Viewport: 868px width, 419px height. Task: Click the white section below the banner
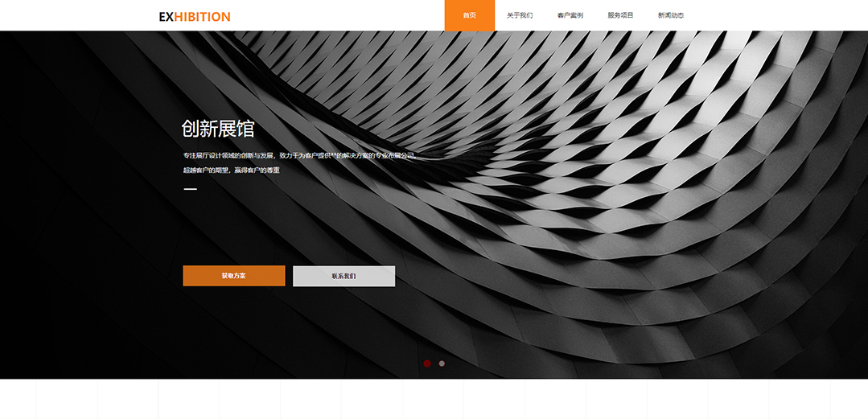tap(434, 400)
